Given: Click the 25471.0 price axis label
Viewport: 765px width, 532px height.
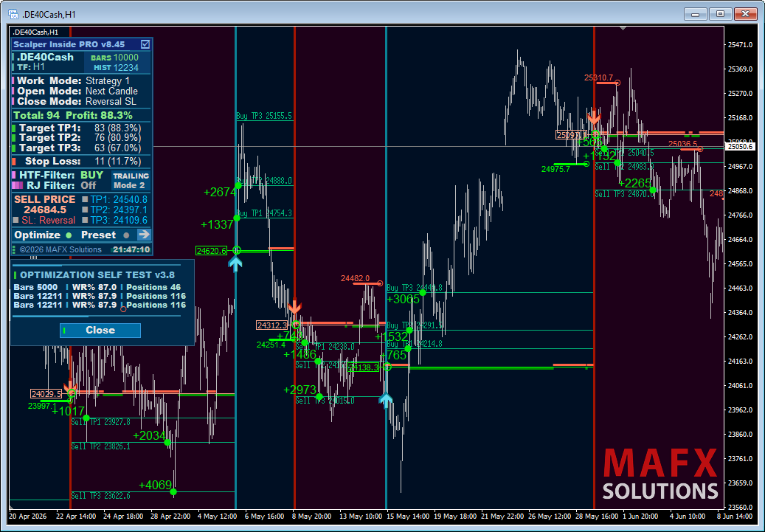Looking at the screenshot, I should (740, 45).
